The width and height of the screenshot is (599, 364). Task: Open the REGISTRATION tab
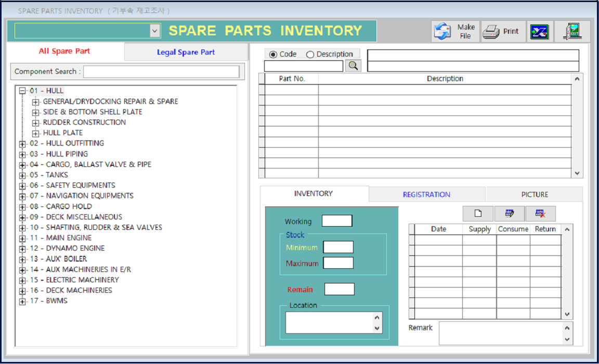[x=426, y=194]
